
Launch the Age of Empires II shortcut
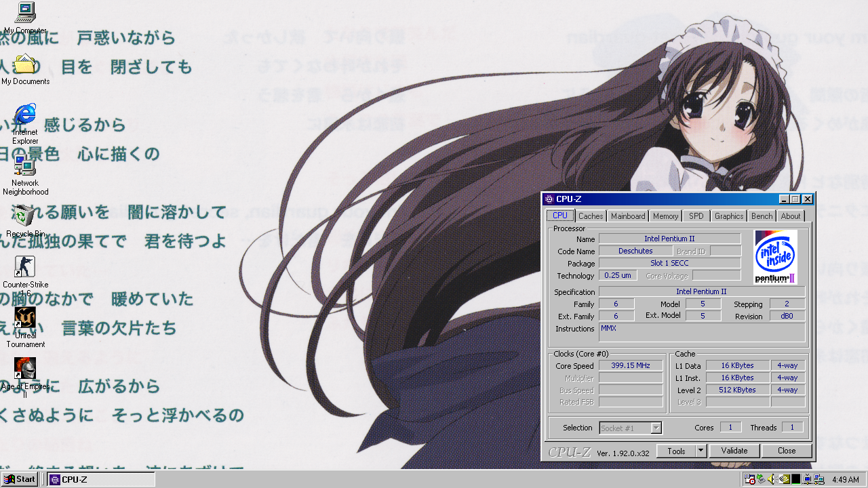(x=25, y=369)
